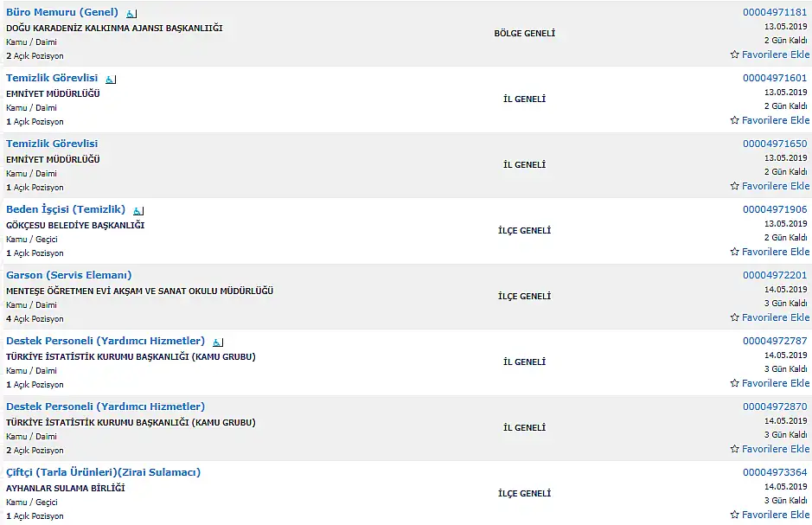Open second Destek Personeli (Yardımcı Hizmetler) posting
The image size is (812, 525).
(105, 407)
